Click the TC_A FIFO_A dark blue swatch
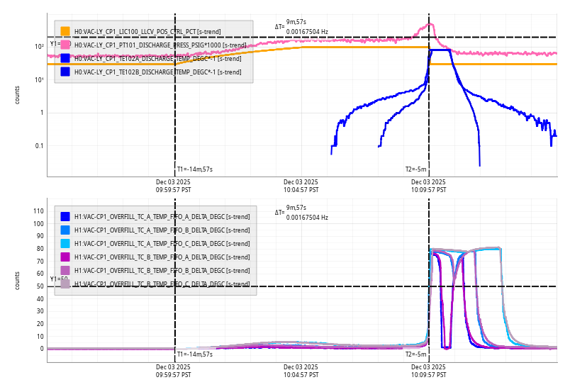Viewport: 570px width, 392px height. 65,216
